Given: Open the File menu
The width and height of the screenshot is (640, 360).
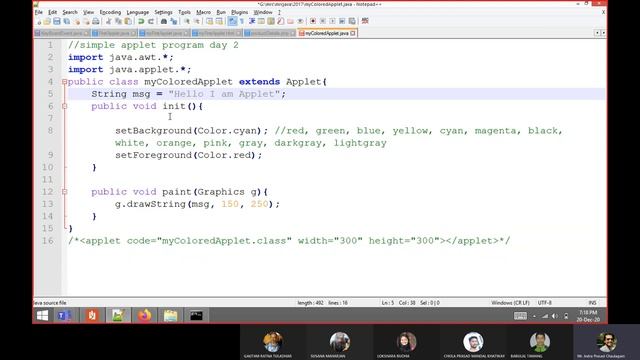Looking at the screenshot, I should (39, 12).
